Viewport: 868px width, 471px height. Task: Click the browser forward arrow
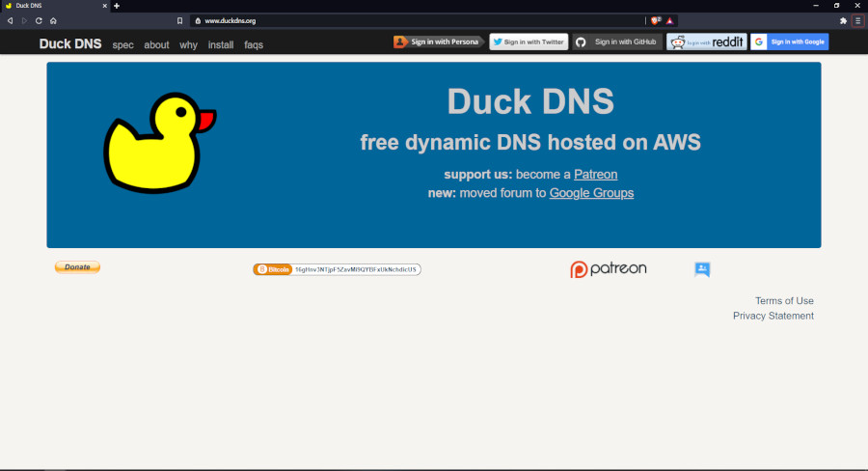24,21
